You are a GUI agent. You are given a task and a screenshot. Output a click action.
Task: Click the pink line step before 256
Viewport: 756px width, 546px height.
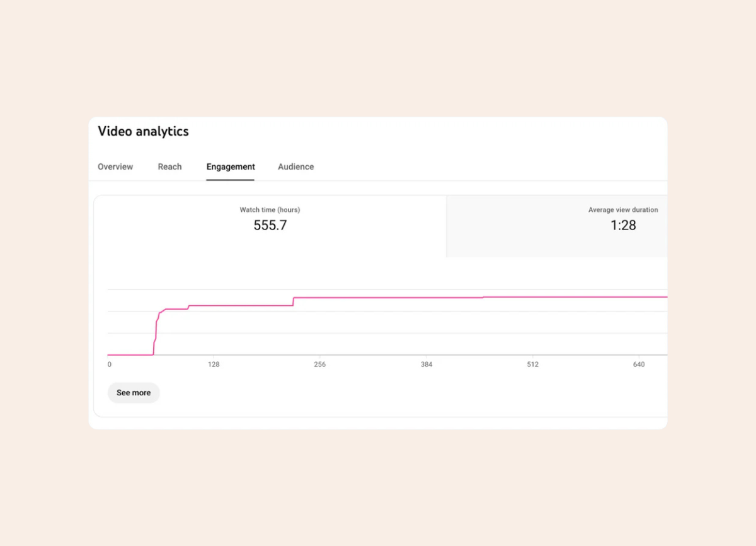[x=294, y=301]
